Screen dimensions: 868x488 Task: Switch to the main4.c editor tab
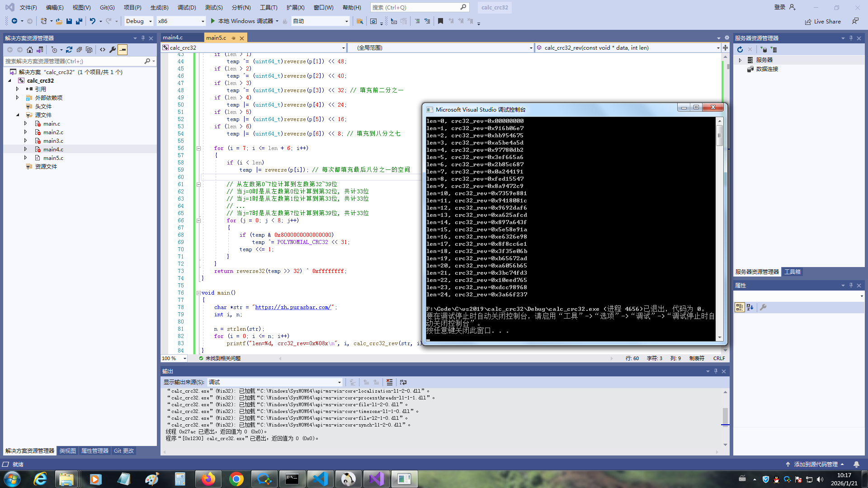[173, 38]
